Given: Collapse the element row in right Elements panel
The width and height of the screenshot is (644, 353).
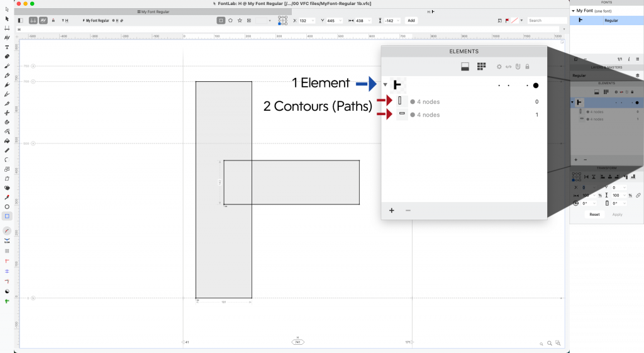Looking at the screenshot, I should [x=572, y=103].
